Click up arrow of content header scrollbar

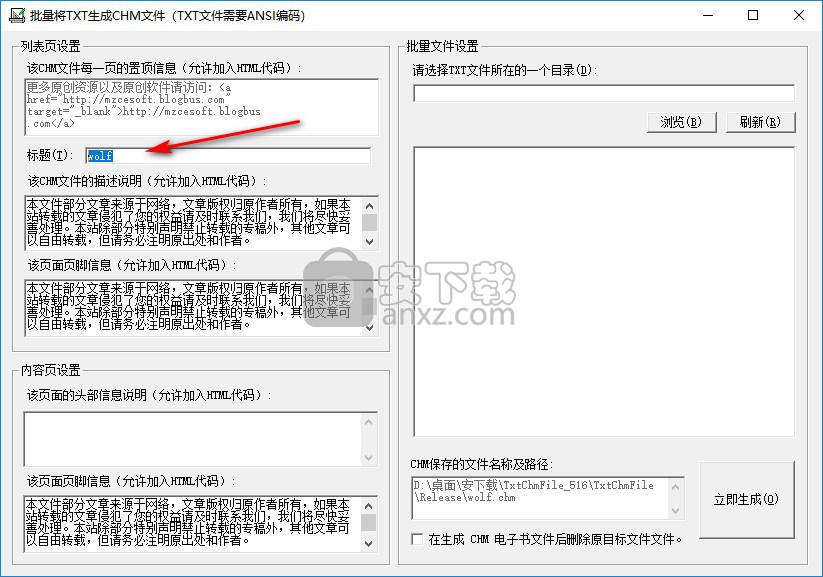point(369,422)
